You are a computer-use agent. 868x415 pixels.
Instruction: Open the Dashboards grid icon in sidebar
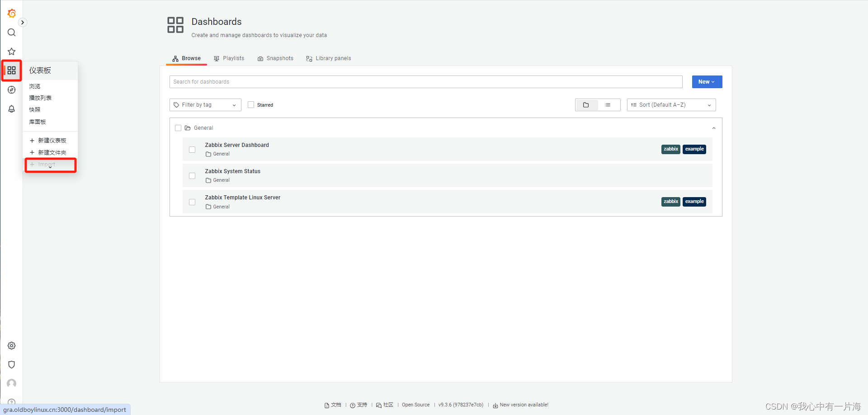coord(12,71)
